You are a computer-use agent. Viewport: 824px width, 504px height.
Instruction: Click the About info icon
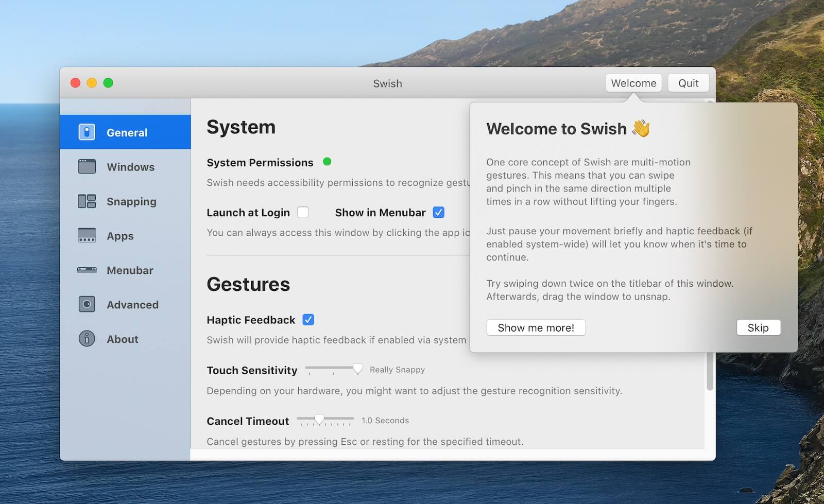[x=87, y=339]
